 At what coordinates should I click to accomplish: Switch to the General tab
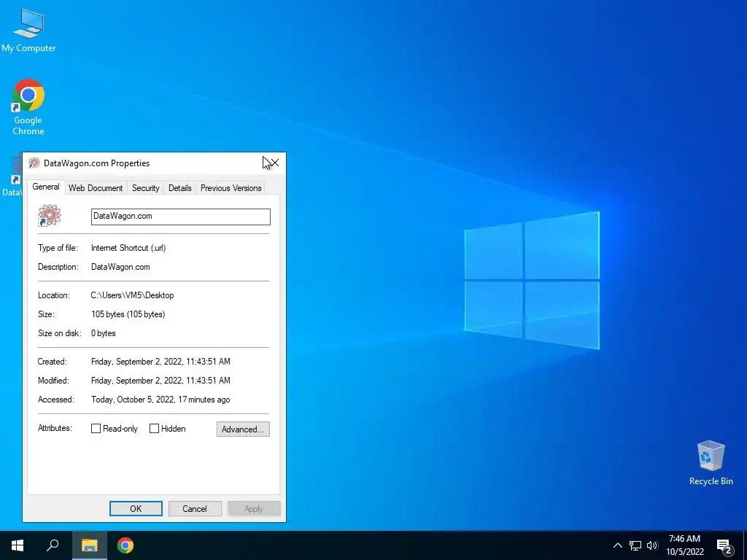tap(46, 187)
